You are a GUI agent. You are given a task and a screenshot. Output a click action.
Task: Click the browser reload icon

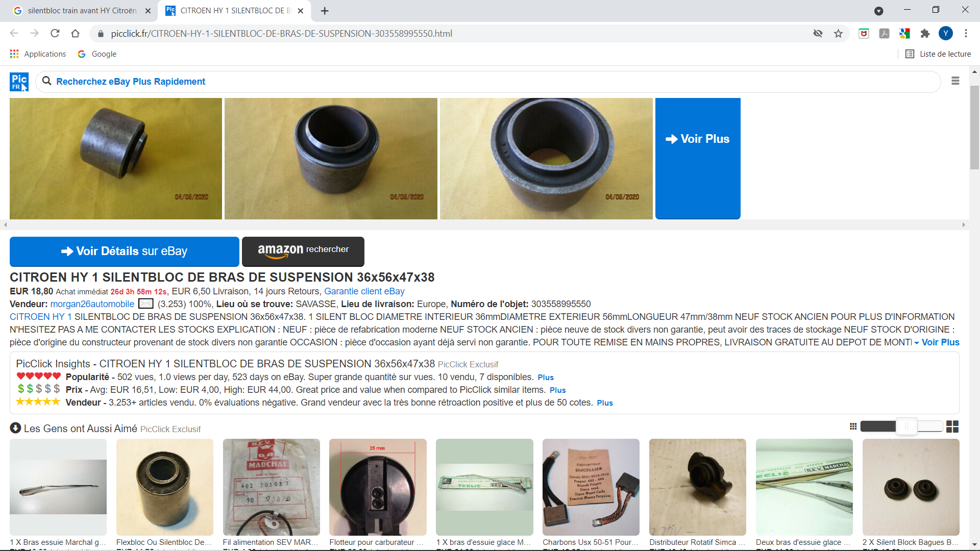(x=55, y=34)
